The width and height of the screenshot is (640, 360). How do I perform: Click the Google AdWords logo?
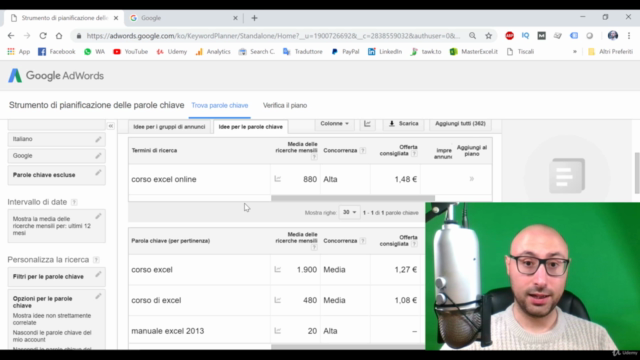click(56, 76)
